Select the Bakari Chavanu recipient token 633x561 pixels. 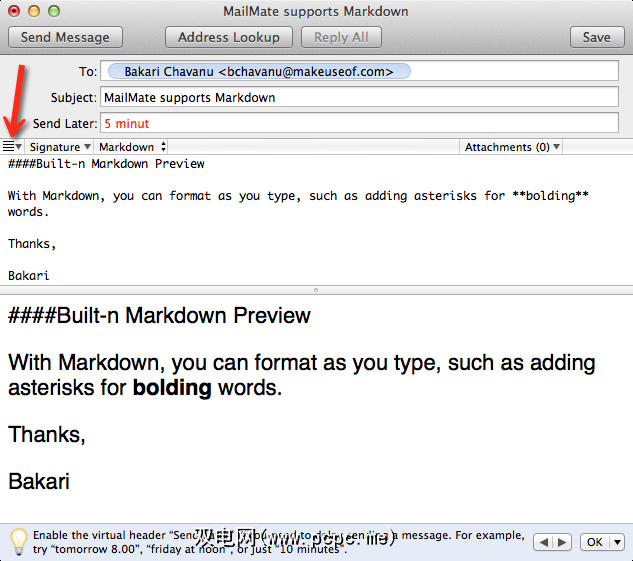point(259,71)
